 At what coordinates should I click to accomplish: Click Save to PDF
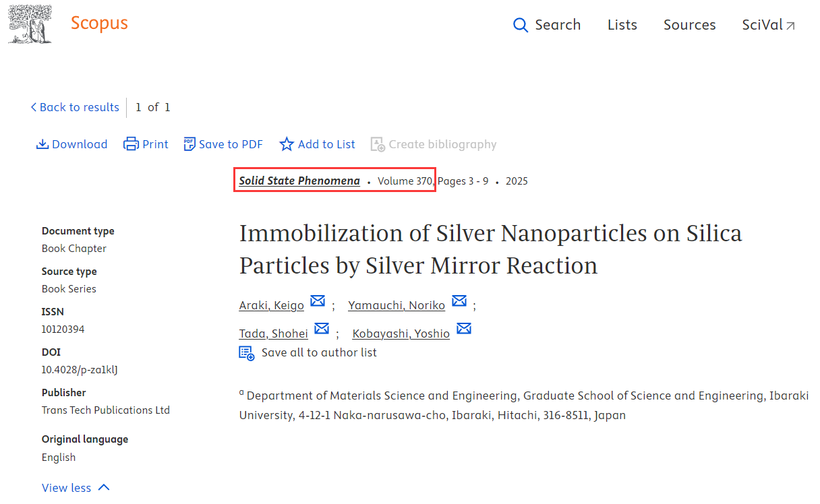[x=223, y=144]
